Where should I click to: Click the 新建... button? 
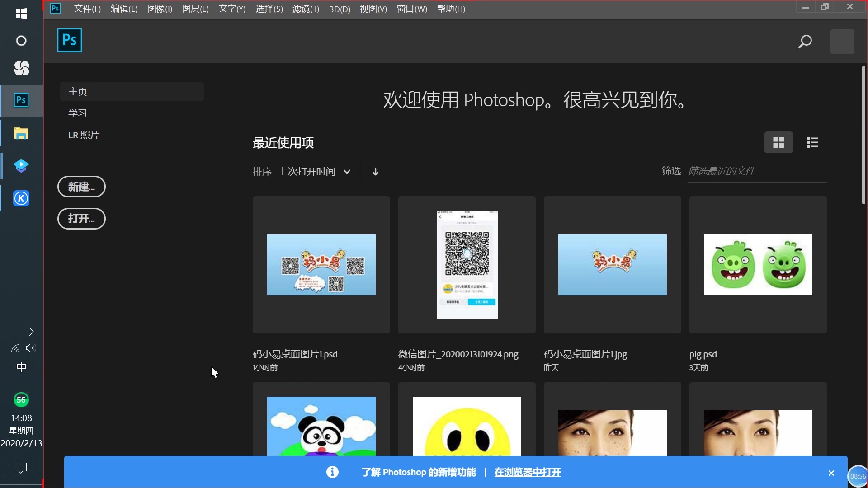[81, 187]
